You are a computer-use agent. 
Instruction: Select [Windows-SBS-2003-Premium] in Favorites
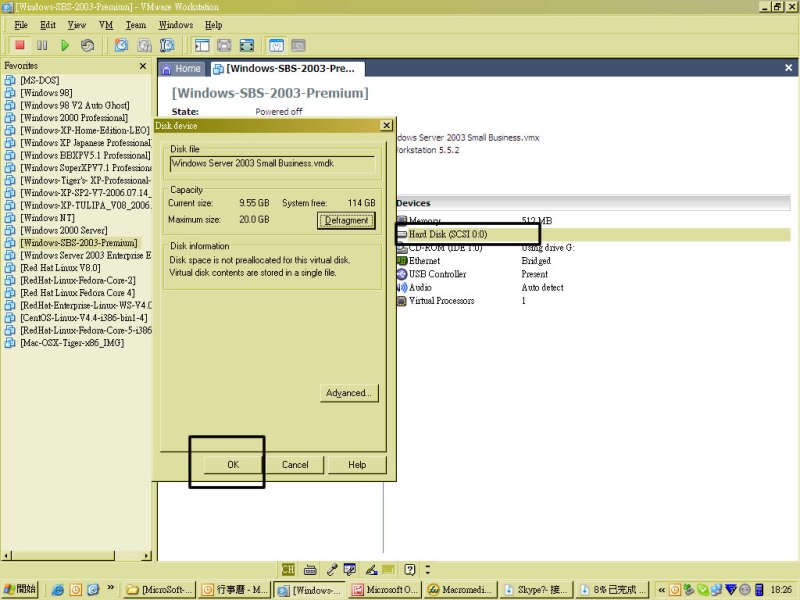pyautogui.click(x=79, y=242)
